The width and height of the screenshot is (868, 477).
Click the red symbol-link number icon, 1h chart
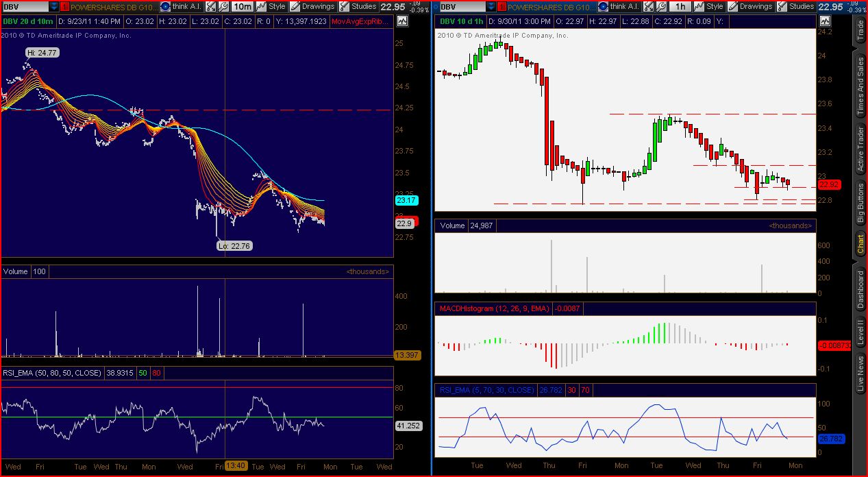coord(502,7)
